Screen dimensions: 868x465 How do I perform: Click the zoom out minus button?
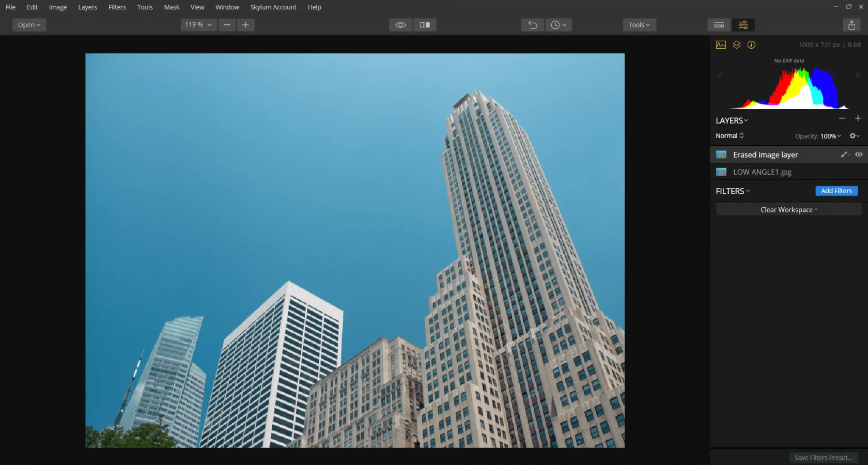tap(227, 25)
